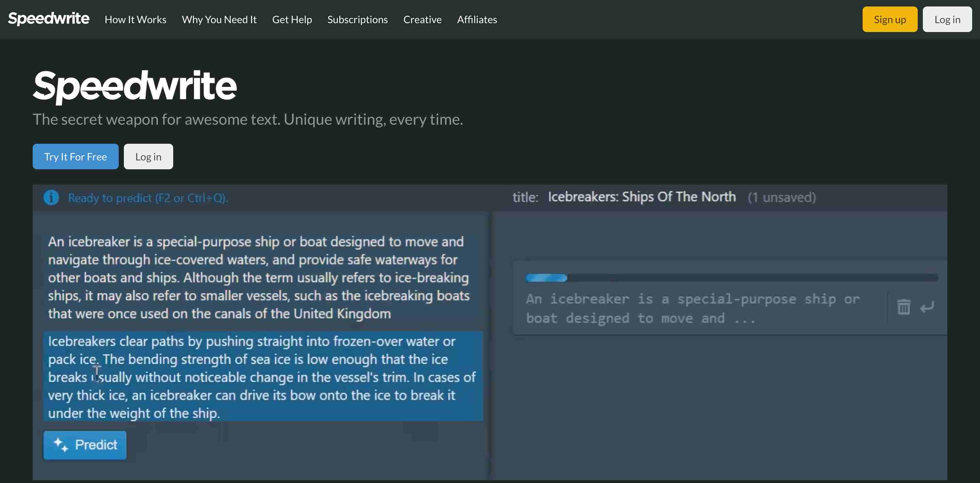Click the blue info icon beside Ready to predict
This screenshot has height=483, width=980.
[51, 198]
